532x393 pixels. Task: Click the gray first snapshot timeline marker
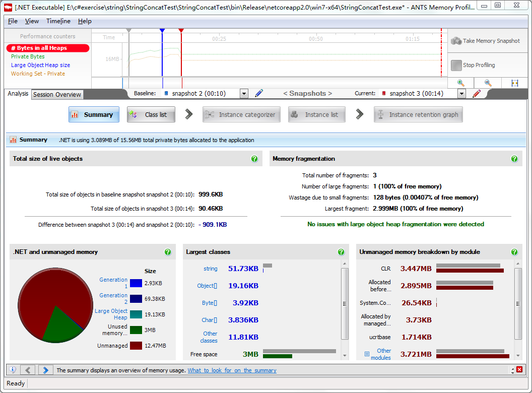(128, 31)
